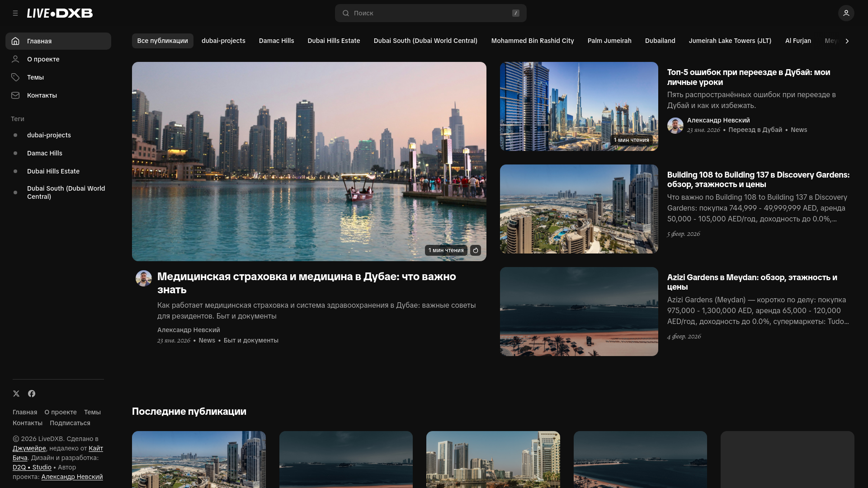This screenshot has height=488, width=868.
Task: Select the Dubai South (Dubai World Central) tab
Action: point(425,41)
